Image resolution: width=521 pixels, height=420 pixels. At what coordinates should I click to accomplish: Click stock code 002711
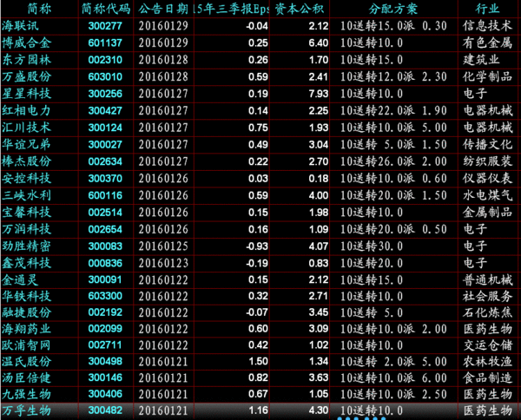[x=105, y=345]
